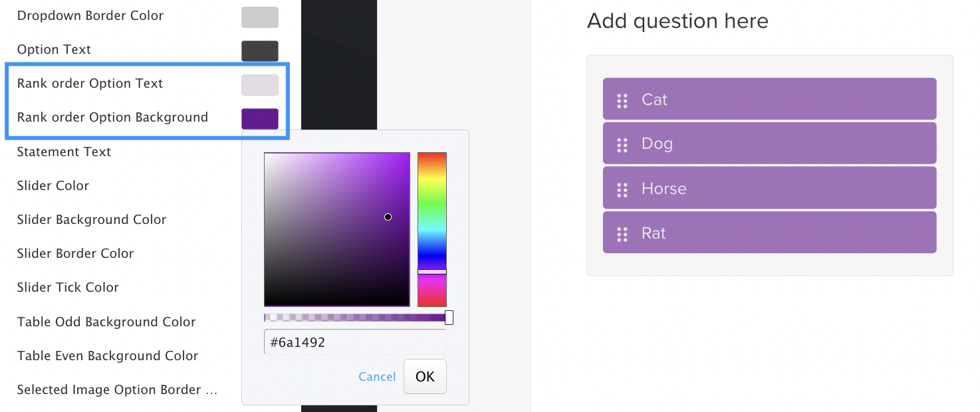Click the drag handle icon on Dog
This screenshot has height=412, width=980.
click(x=623, y=143)
